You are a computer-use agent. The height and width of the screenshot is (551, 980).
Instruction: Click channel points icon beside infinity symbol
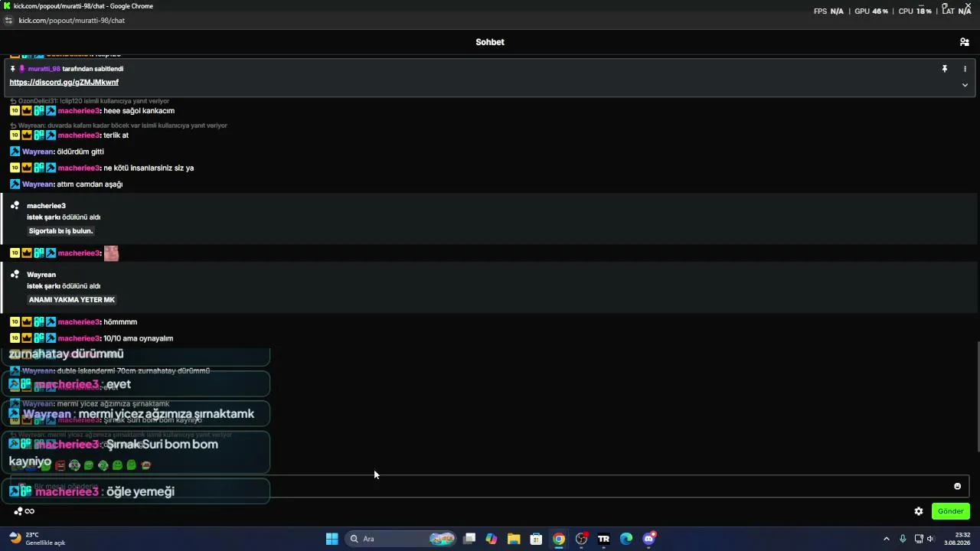pos(18,511)
